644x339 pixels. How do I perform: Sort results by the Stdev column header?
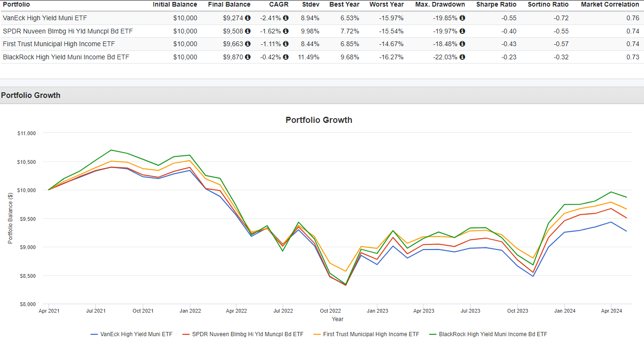click(310, 4)
